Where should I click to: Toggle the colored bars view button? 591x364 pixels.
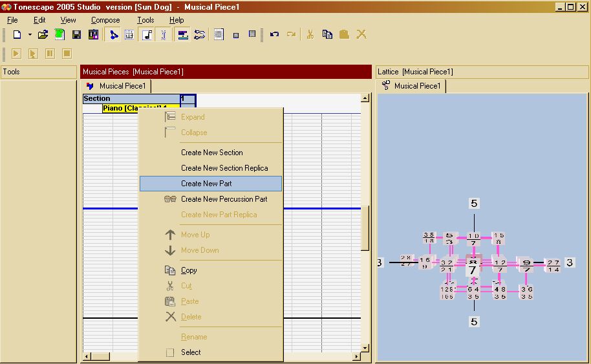click(183, 35)
